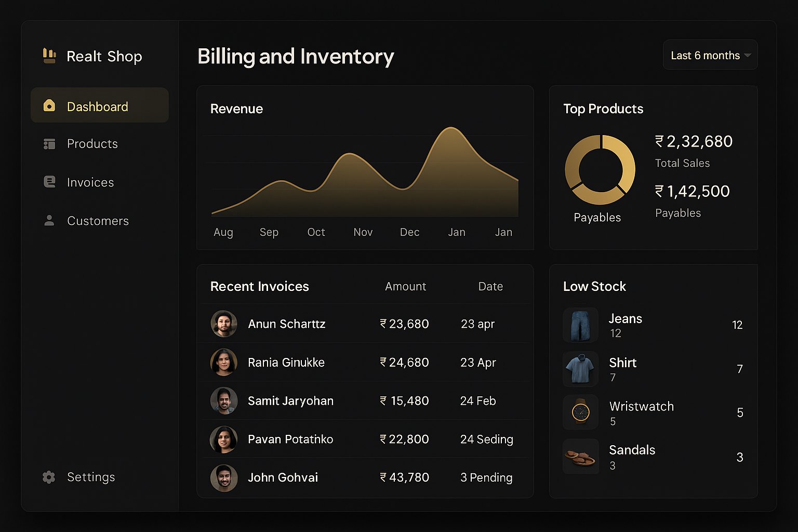Image resolution: width=798 pixels, height=532 pixels.
Task: Click the Date column header
Action: (490, 286)
